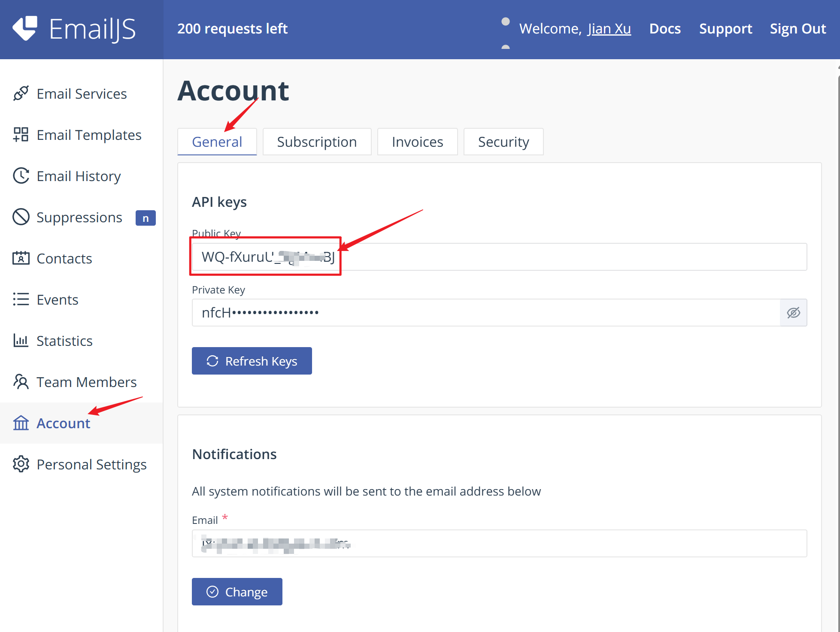Select Account in sidebar
This screenshot has height=632, width=840.
click(x=82, y=423)
